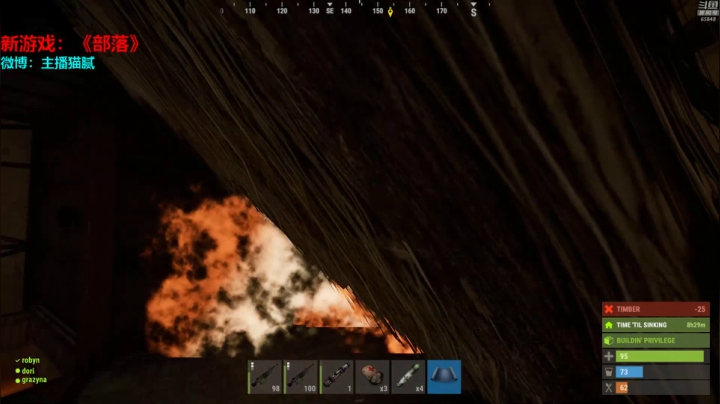The image size is (720, 404).
Task: Click compass bearing 120
Action: click(x=282, y=11)
